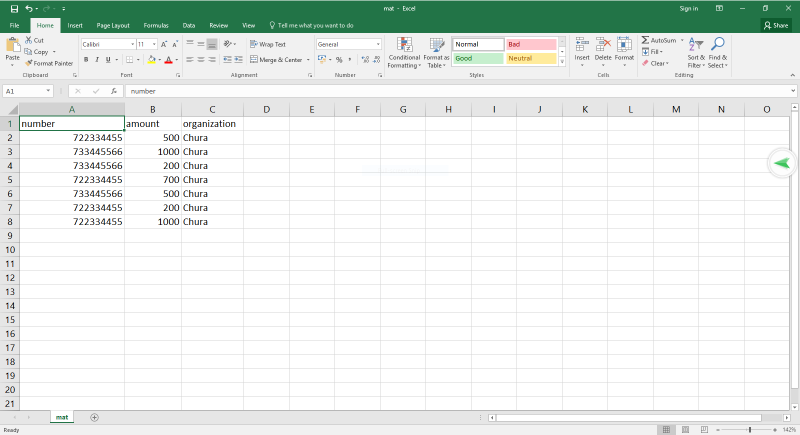
Task: Select the mat sheet tab
Action: (x=62, y=417)
